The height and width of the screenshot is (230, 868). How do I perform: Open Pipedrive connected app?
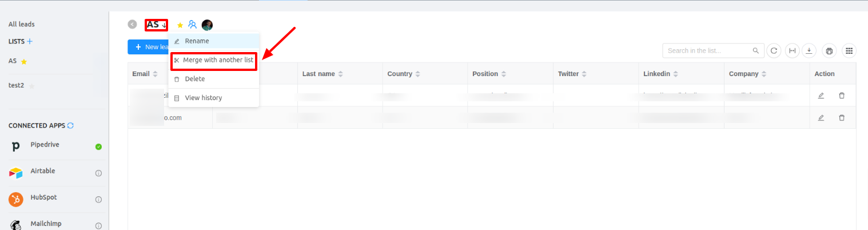45,145
